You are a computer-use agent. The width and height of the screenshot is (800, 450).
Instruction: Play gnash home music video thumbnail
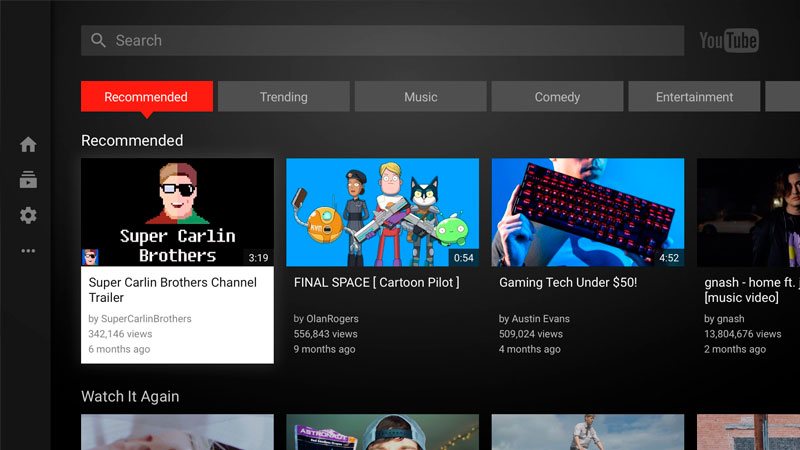coord(748,212)
